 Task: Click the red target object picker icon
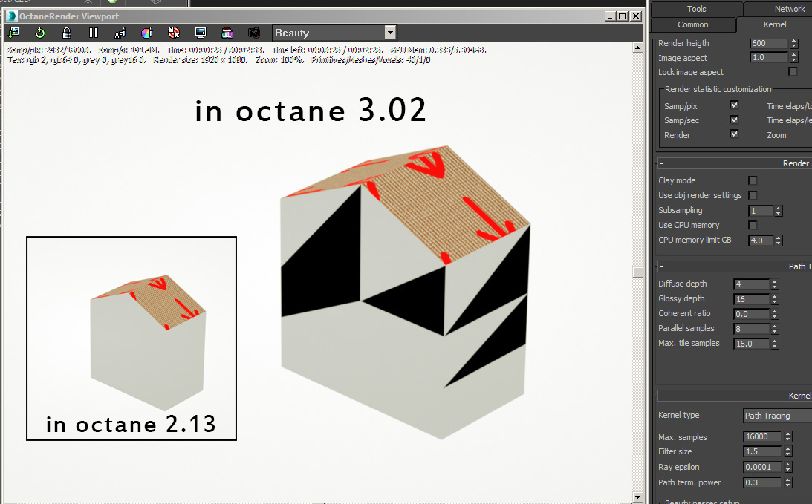(174, 33)
